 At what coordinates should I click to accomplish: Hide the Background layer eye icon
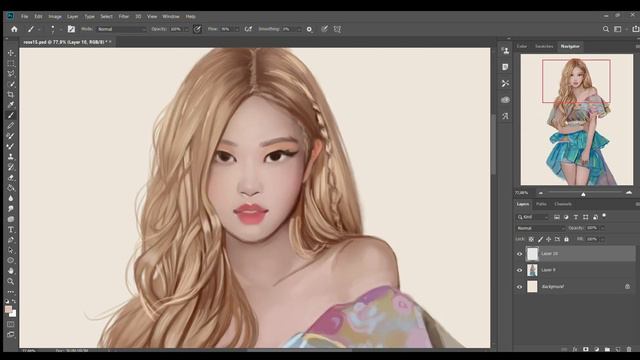(x=520, y=287)
